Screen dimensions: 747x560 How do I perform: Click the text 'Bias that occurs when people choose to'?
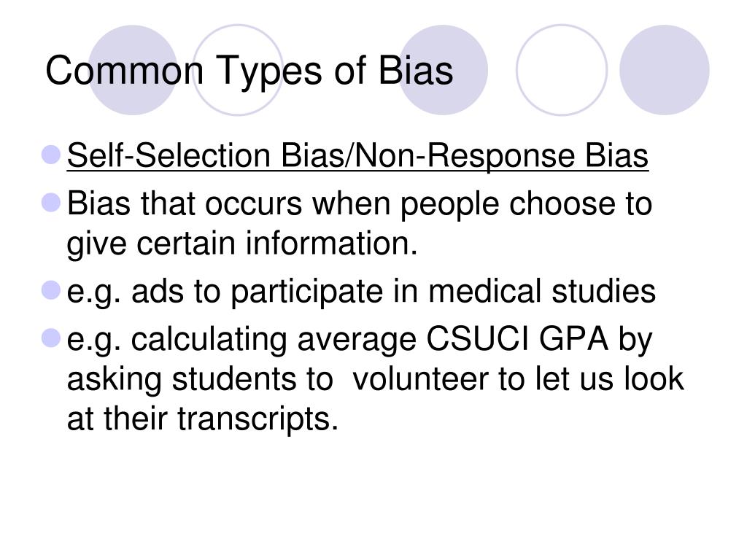pos(360,204)
